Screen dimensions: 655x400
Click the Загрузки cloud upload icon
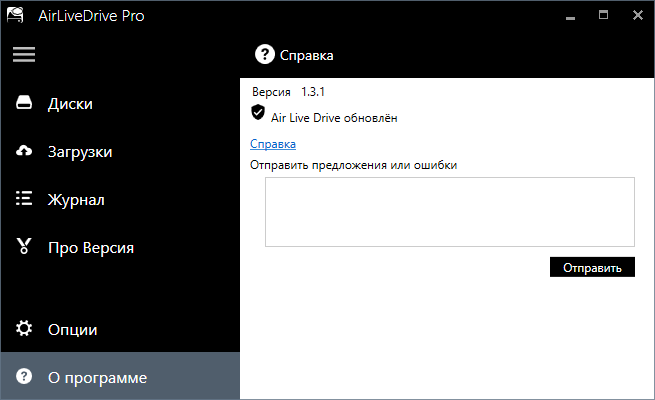tap(24, 151)
